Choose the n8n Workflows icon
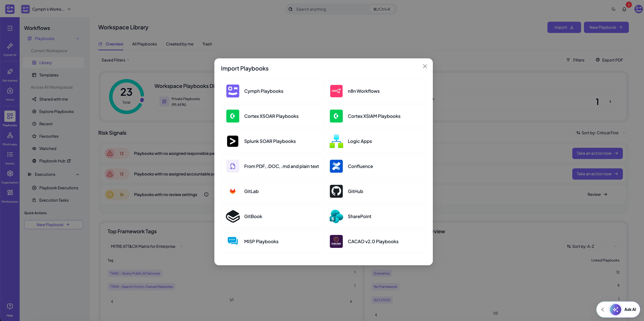This screenshot has height=321, width=644. (x=336, y=91)
